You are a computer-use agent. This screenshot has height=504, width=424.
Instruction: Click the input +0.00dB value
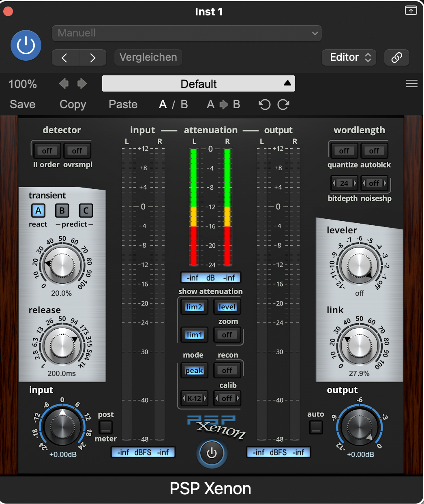[63, 455]
